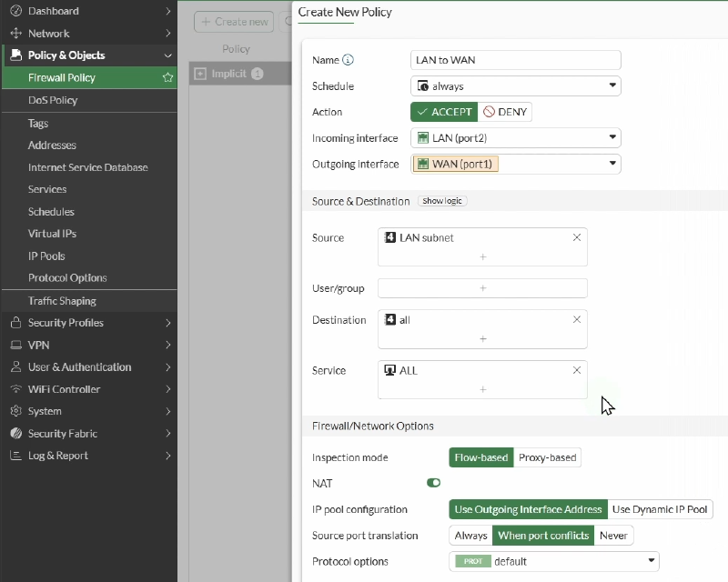Image resolution: width=728 pixels, height=582 pixels.
Task: Remove 'all' from Destination
Action: 577,320
